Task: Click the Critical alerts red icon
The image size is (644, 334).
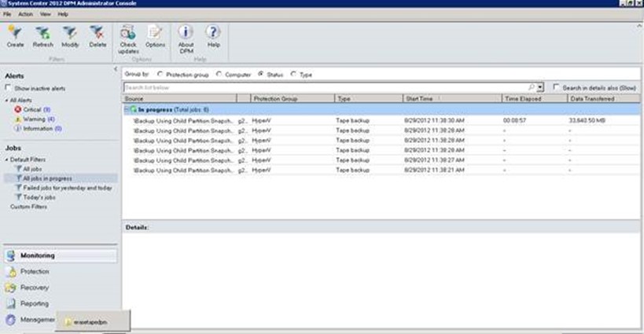Action: click(17, 109)
